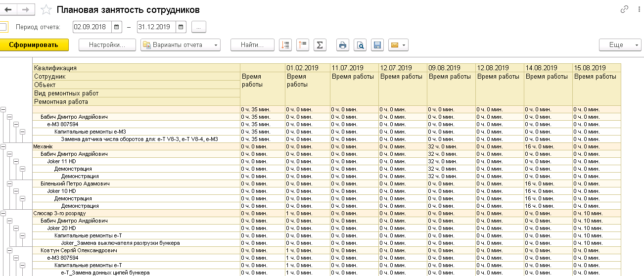644x276 pixels.
Task: Collapse the Слюсар 3-го розряду group
Action: coord(3,213)
